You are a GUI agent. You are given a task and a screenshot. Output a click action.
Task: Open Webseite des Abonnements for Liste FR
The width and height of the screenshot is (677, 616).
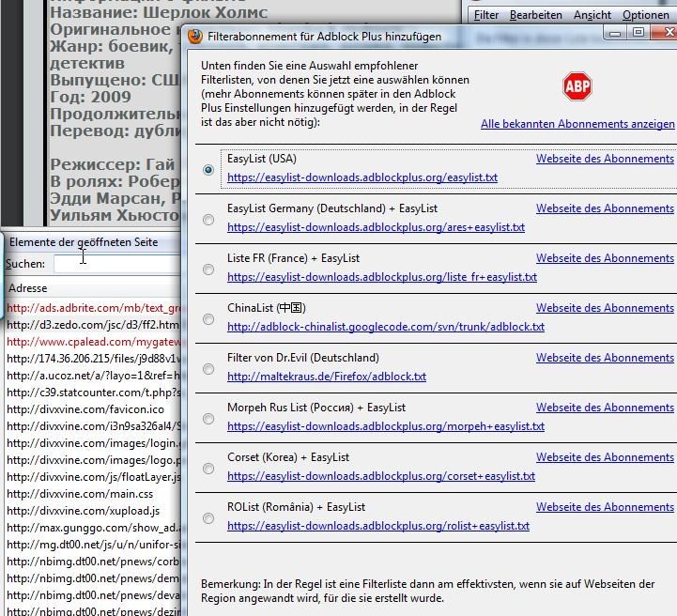[605, 258]
